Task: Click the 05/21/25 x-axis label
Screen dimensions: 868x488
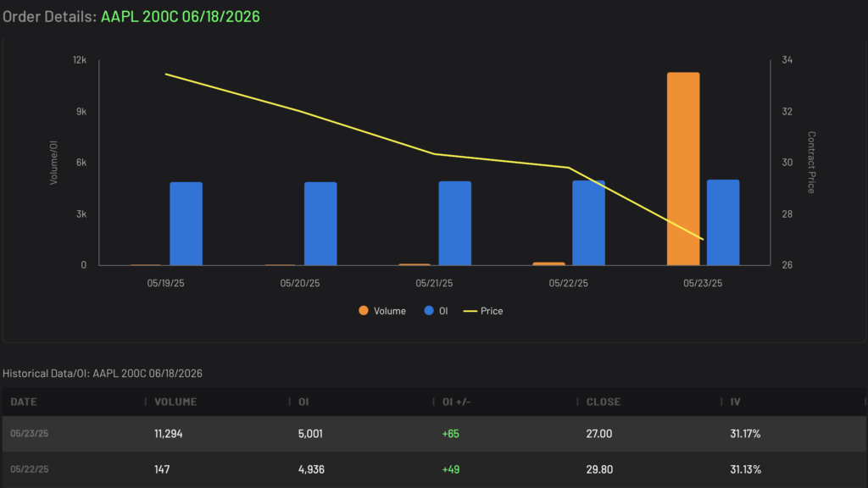Action: [434, 283]
